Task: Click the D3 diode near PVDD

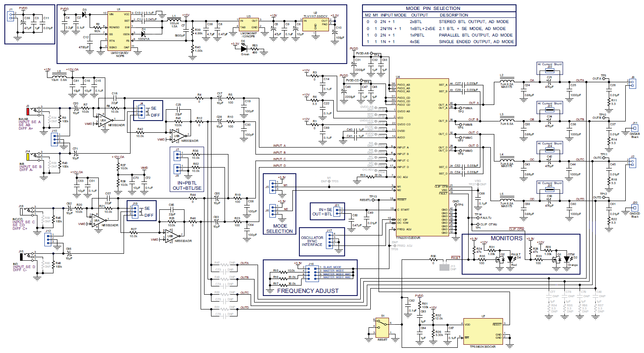Action: coord(84,14)
